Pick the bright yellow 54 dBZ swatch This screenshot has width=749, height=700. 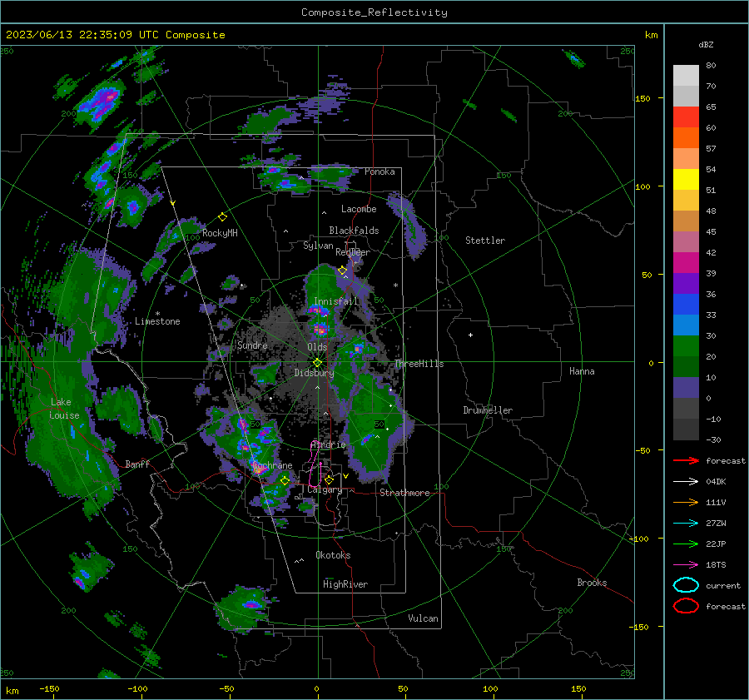[x=686, y=179]
